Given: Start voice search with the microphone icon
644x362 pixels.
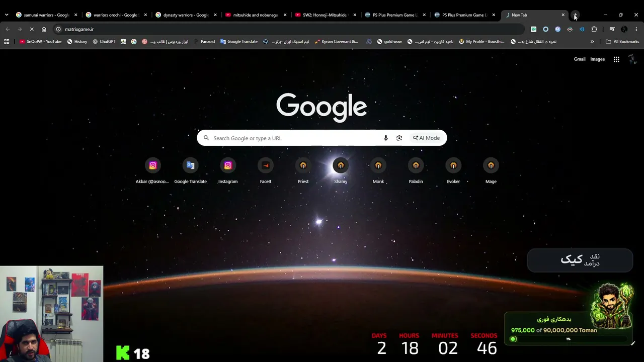Looking at the screenshot, I should point(386,138).
